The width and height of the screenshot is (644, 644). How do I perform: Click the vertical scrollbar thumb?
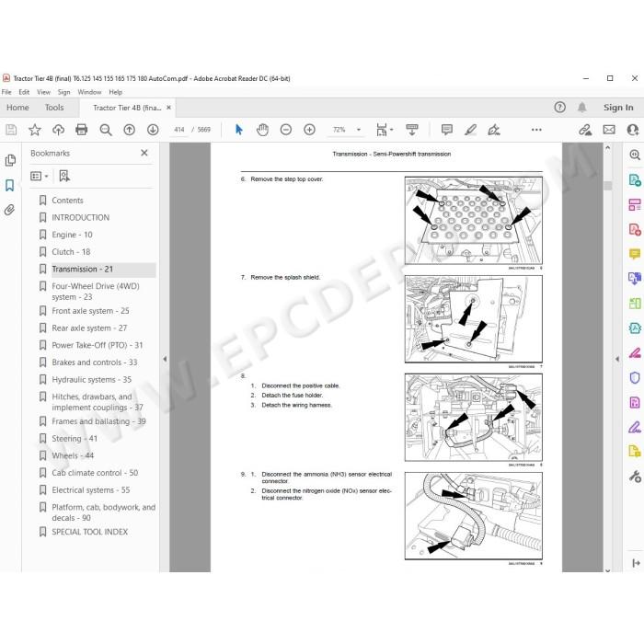click(608, 186)
